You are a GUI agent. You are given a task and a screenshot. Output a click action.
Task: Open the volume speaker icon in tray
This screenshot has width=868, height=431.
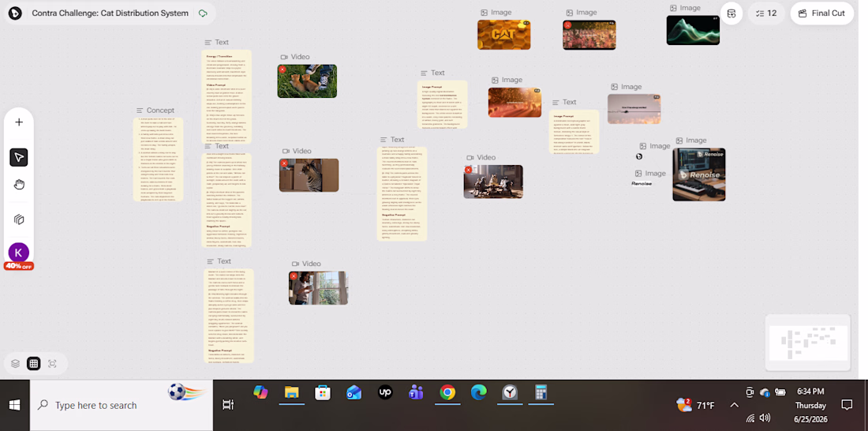tap(765, 418)
